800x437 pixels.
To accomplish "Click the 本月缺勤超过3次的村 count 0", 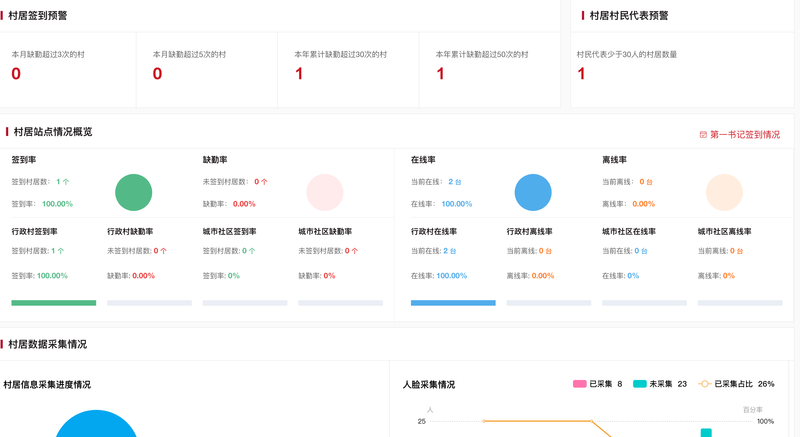I will [x=16, y=74].
